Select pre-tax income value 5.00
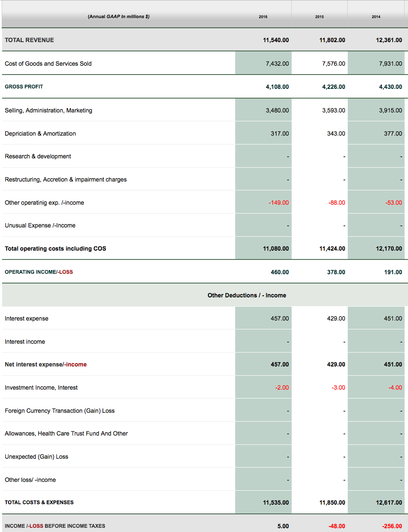Screen dimensions: 408x532 (x=283, y=526)
